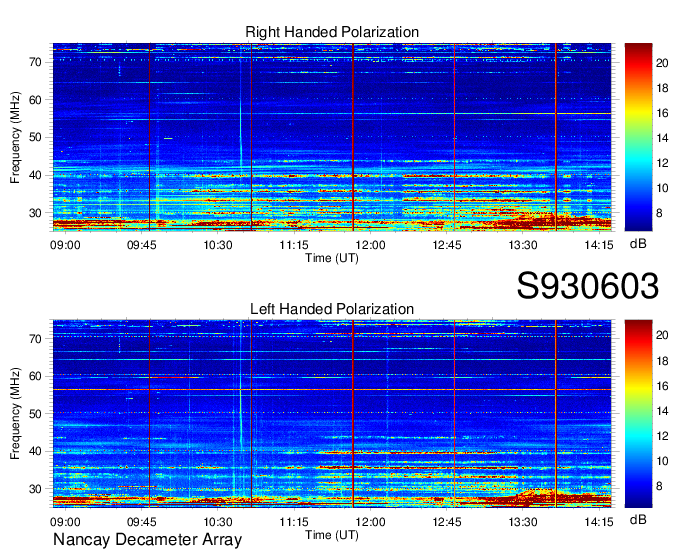
Task: Click the 18 dB tick on upper color bar
Action: (662, 88)
